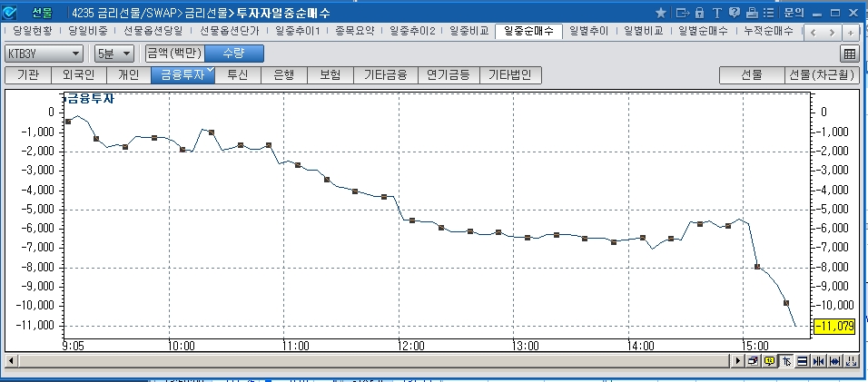Click the yellow -11,079 current value label
The image size is (868, 382).
(x=834, y=326)
